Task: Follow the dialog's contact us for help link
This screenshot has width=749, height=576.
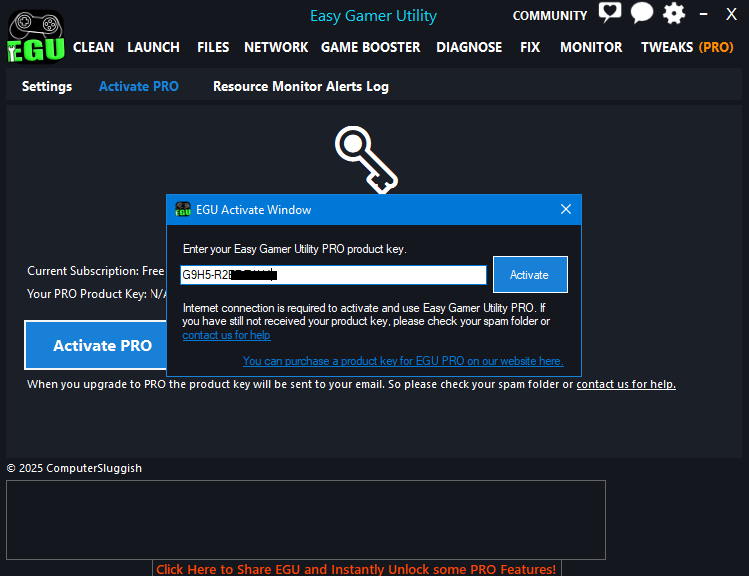Action: point(226,335)
